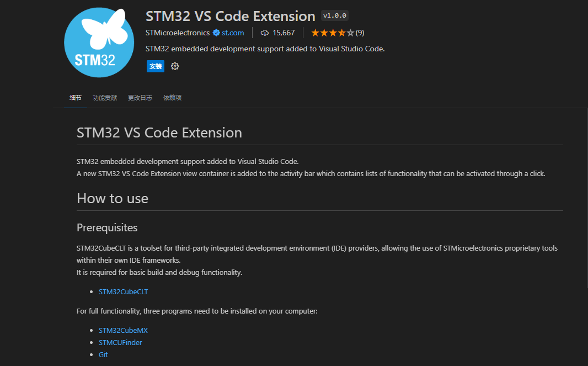Image resolution: width=588 pixels, height=366 pixels.
Task: Click the star rating icons
Action: (333, 33)
